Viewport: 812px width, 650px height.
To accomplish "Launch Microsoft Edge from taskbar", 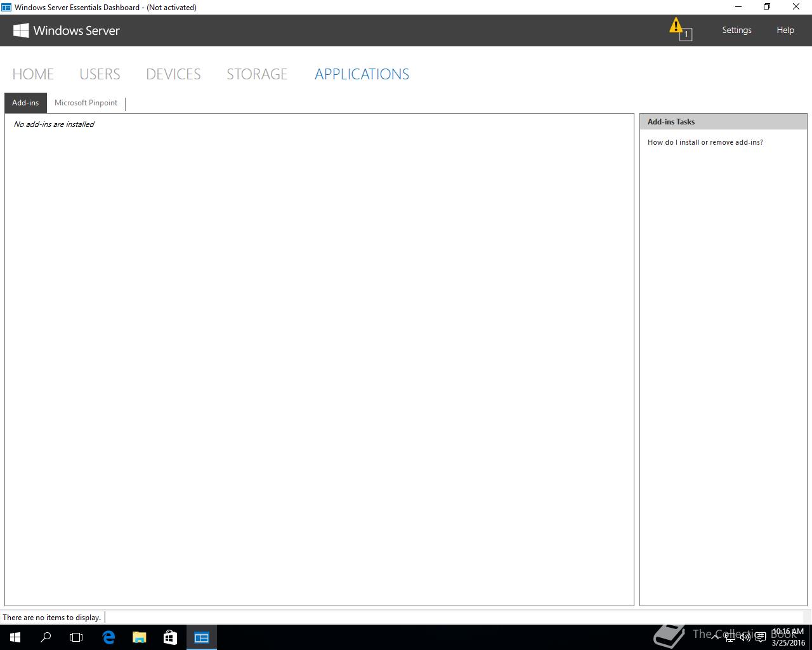I will 108,637.
